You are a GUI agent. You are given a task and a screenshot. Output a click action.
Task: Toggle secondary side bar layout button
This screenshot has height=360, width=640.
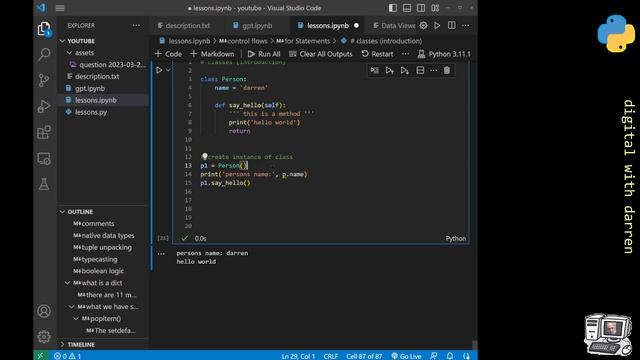coord(421,8)
